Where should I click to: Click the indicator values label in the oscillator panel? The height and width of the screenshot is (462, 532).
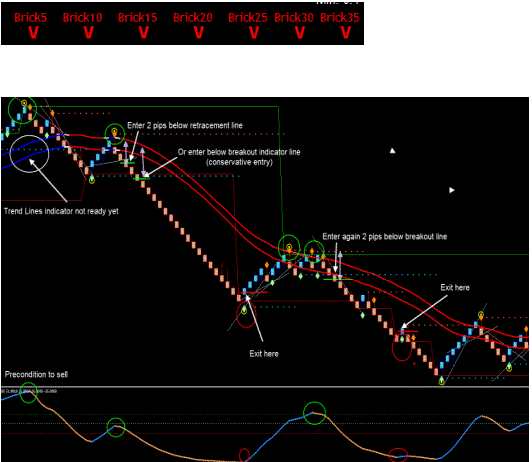[x=30, y=391]
